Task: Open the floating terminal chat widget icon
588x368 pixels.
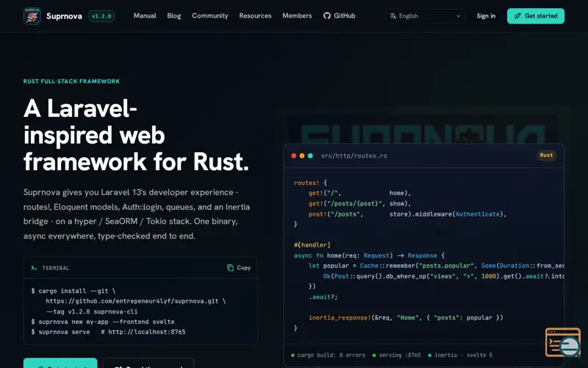Action: 563,342
